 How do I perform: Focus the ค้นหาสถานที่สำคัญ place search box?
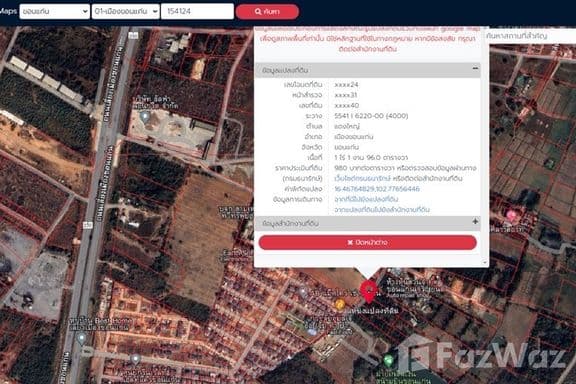tap(531, 36)
